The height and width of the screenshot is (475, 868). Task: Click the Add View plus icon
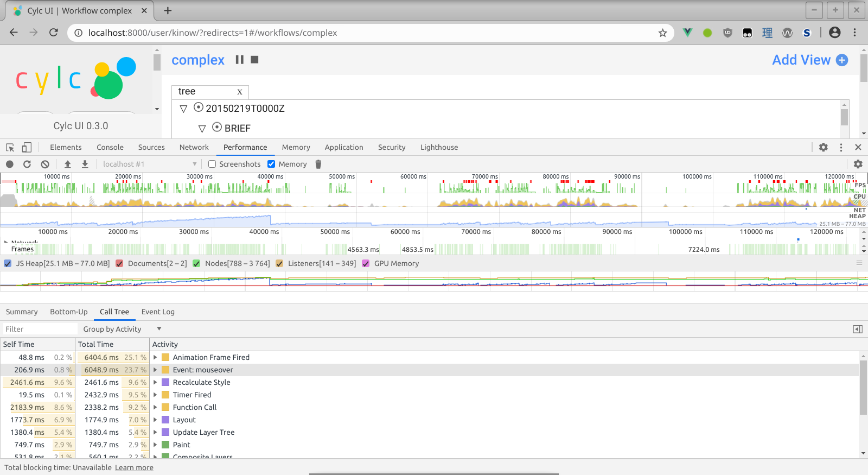(x=842, y=60)
